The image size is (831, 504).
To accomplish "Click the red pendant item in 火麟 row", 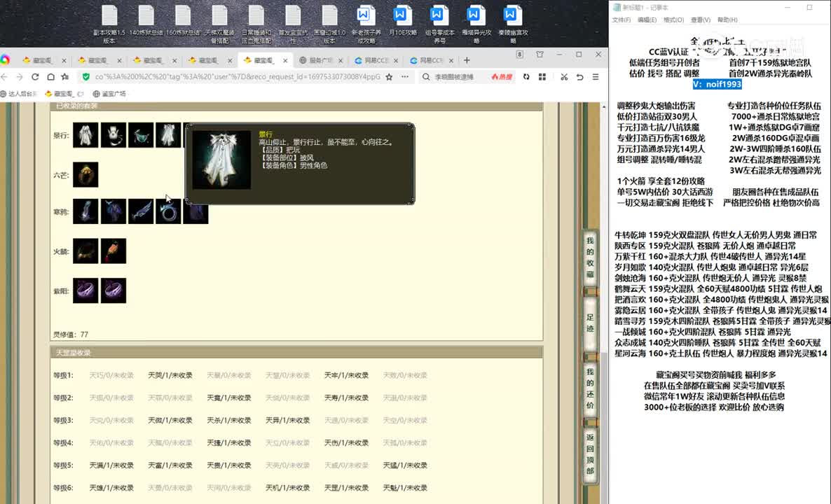I will [114, 251].
